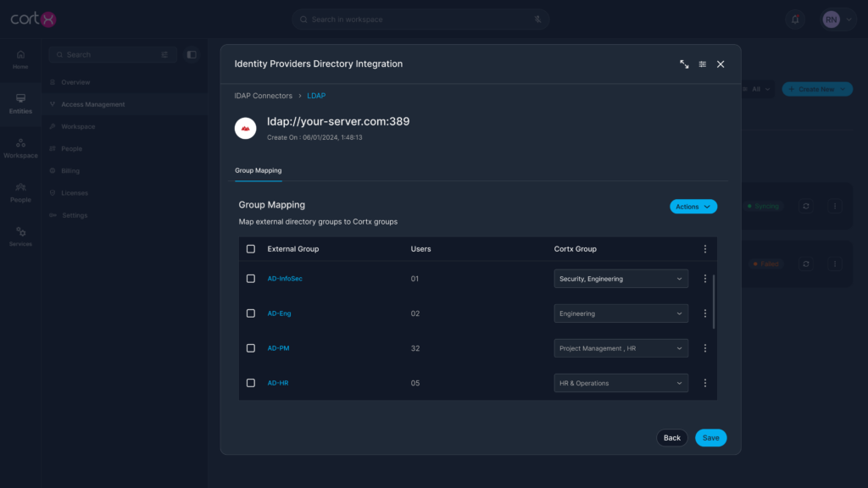Click the expand dialog arrows icon
The height and width of the screenshot is (488, 868).
684,64
